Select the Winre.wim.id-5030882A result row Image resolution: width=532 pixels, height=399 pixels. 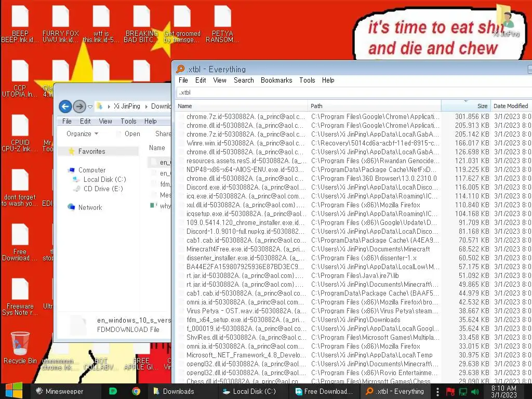tap(354, 143)
